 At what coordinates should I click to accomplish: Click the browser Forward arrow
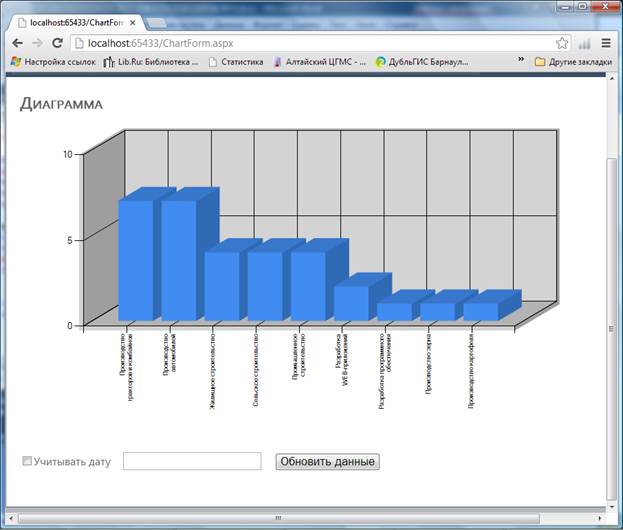coord(37,43)
